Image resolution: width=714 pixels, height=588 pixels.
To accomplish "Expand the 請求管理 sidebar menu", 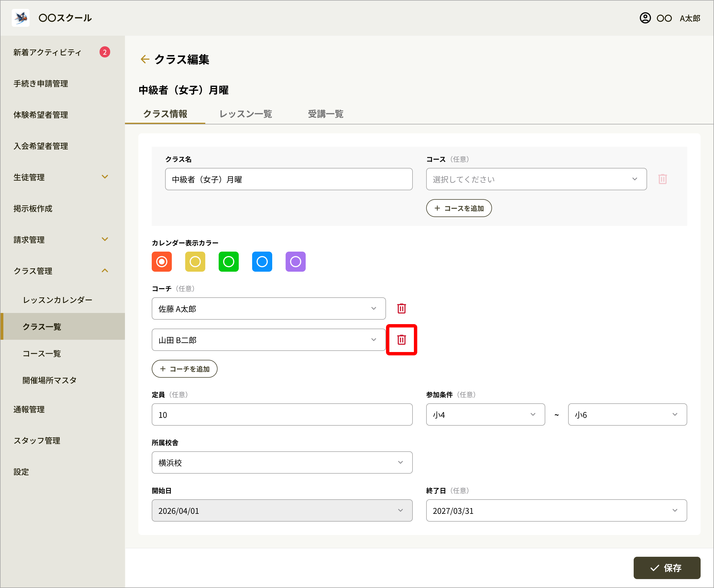I will click(x=62, y=240).
